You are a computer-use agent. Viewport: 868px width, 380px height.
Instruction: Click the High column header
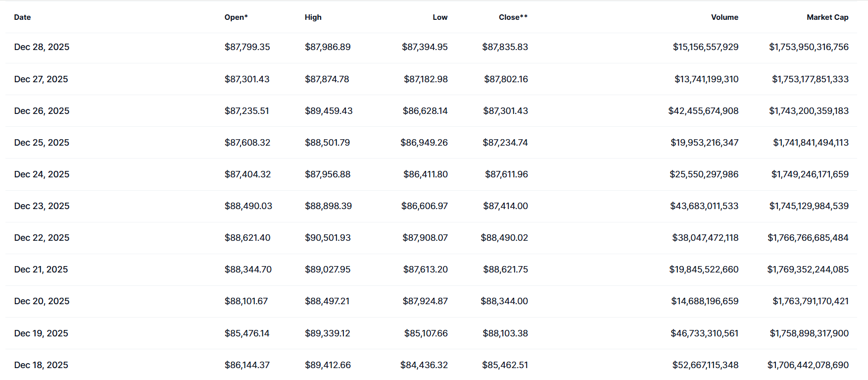coord(313,17)
